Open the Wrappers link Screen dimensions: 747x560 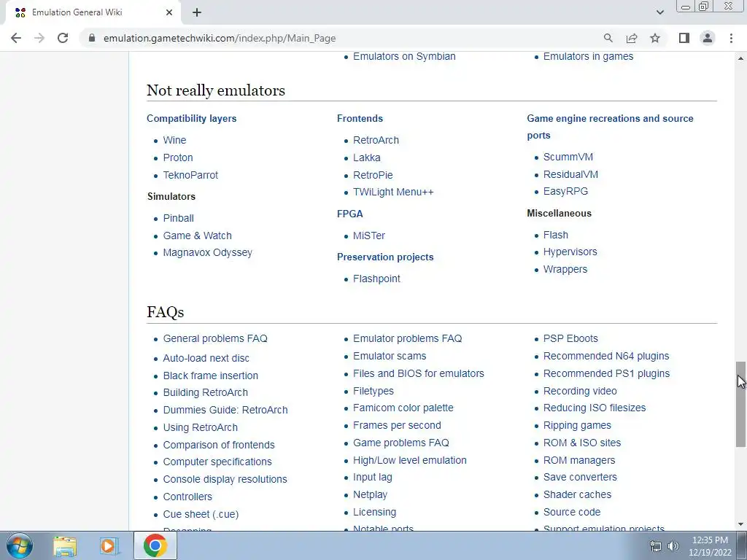click(x=565, y=270)
